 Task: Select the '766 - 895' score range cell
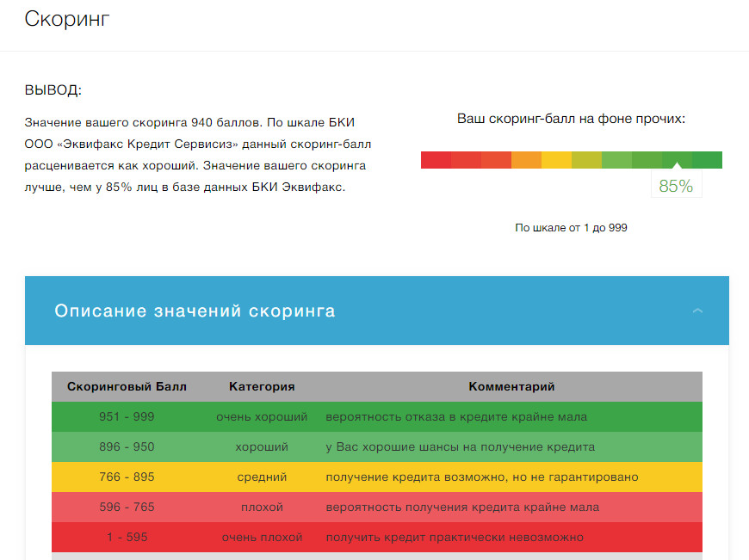127,477
